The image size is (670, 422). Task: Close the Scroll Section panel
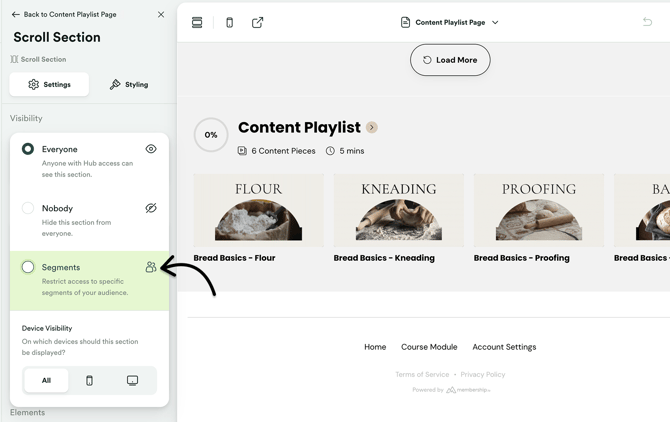pos(161,15)
